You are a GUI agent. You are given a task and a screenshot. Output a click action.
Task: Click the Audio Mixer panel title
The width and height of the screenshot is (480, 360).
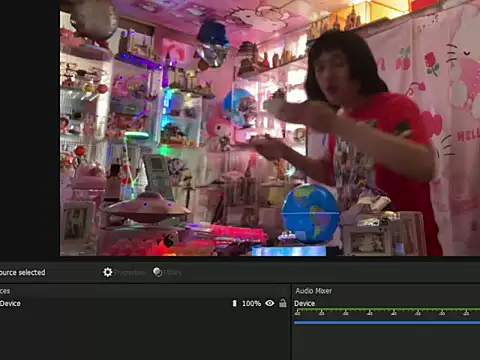[x=313, y=291]
